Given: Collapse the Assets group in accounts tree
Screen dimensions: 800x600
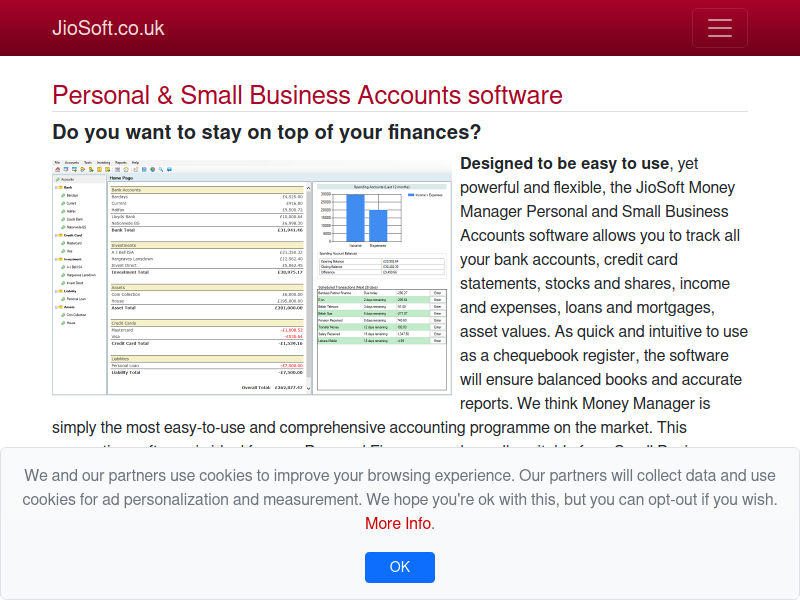Looking at the screenshot, I should point(56,307).
